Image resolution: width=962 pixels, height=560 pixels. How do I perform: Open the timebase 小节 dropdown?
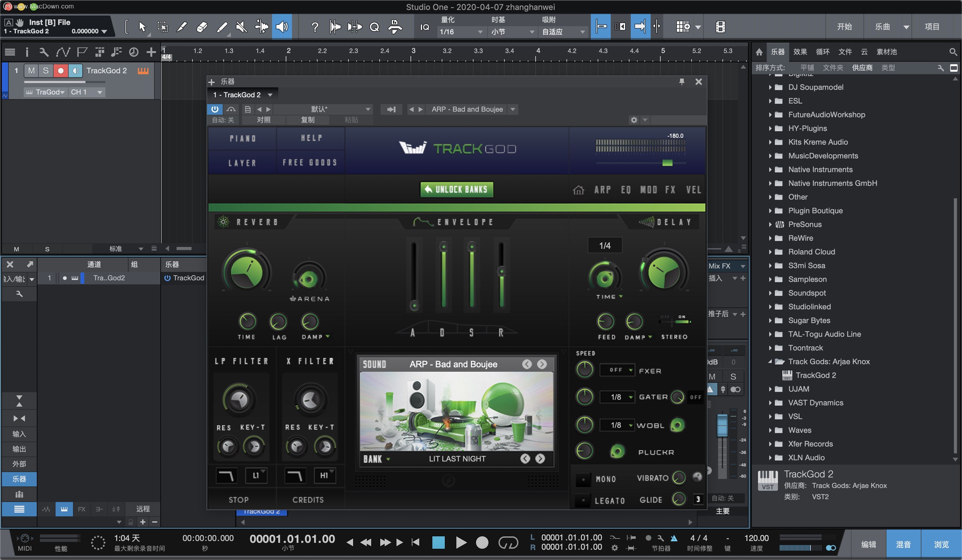[x=513, y=32]
